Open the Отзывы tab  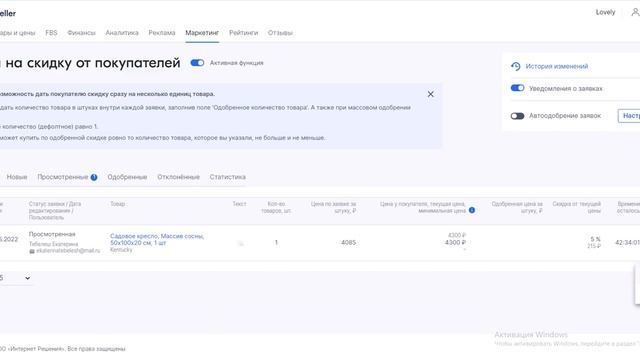280,33
